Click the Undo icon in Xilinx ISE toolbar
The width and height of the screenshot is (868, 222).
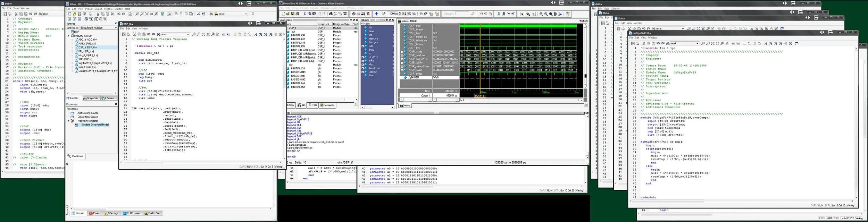pos(119,14)
